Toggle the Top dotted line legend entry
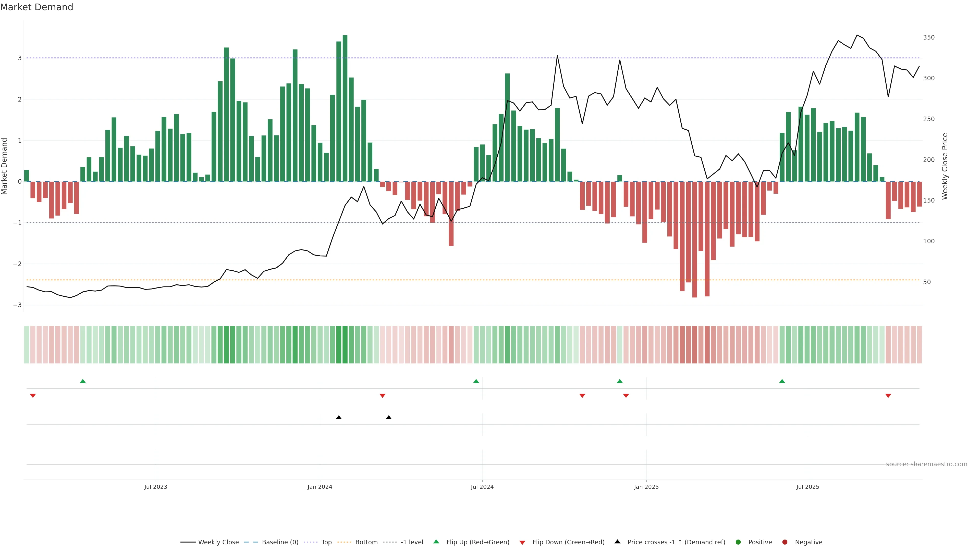This screenshot has height=551, width=980. pos(326,542)
